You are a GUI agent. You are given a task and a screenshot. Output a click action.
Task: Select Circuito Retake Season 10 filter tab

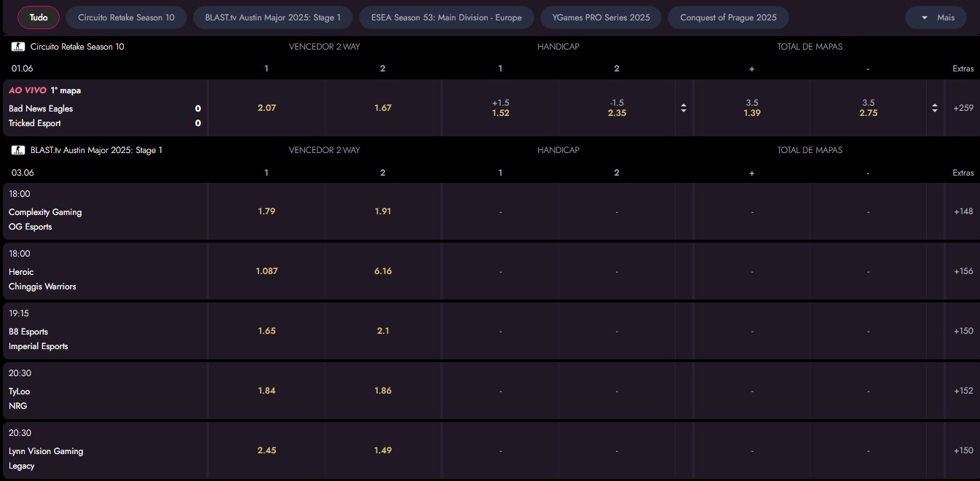pos(126,17)
